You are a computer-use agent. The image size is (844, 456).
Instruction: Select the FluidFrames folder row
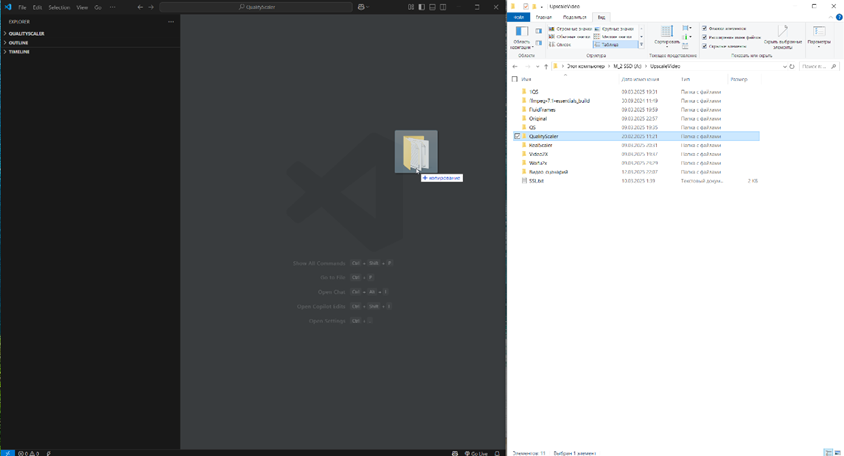pyautogui.click(x=636, y=109)
